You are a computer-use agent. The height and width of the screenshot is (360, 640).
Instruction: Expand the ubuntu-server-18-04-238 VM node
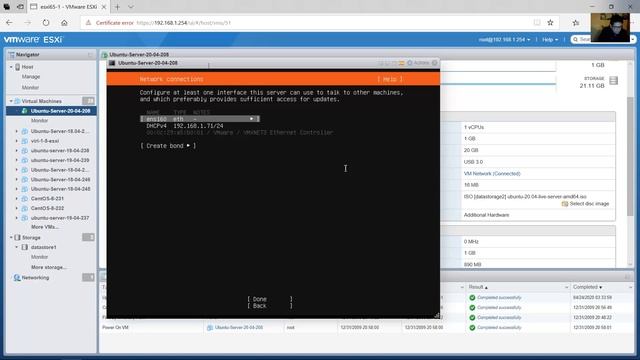coord(17,151)
